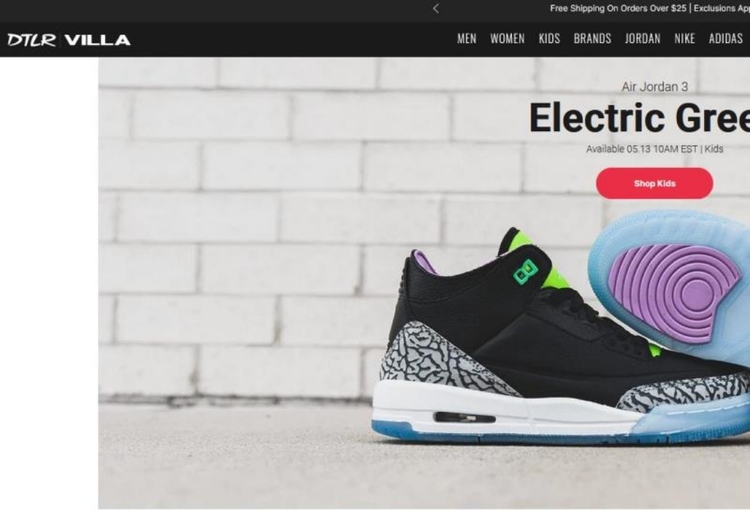Open the JORDAN menu
This screenshot has height=514, width=750.
pyautogui.click(x=642, y=39)
